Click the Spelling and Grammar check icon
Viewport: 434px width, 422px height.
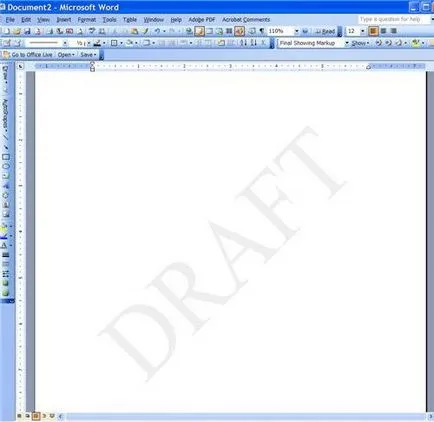91,31
